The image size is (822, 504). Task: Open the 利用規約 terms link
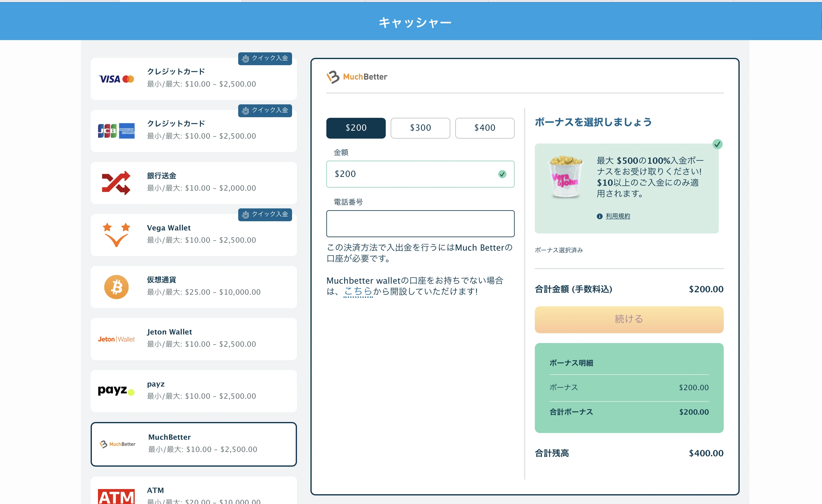[618, 216]
